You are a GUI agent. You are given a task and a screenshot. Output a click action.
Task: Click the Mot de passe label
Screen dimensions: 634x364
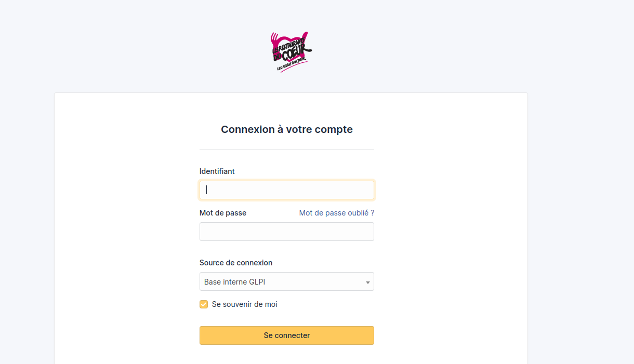coord(222,213)
